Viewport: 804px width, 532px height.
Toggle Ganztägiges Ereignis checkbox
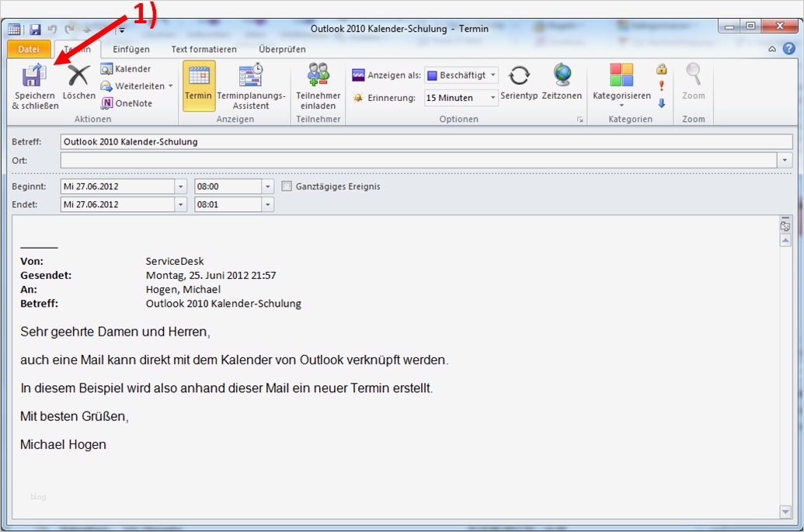click(287, 186)
